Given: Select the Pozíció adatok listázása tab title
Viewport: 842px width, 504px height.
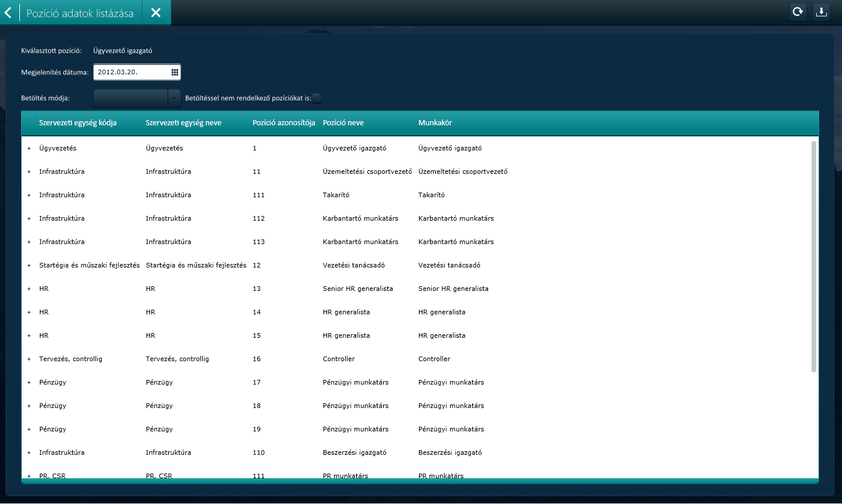Looking at the screenshot, I should click(80, 13).
